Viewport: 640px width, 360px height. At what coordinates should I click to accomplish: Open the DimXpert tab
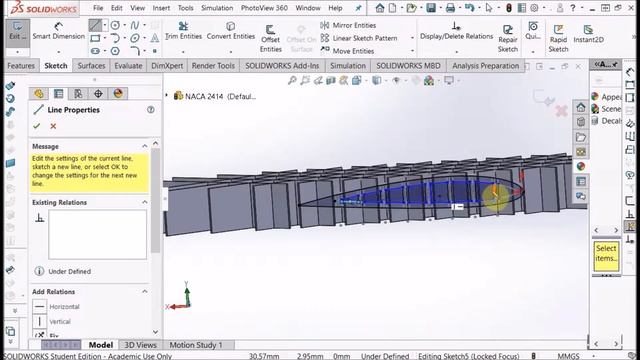coord(167,66)
